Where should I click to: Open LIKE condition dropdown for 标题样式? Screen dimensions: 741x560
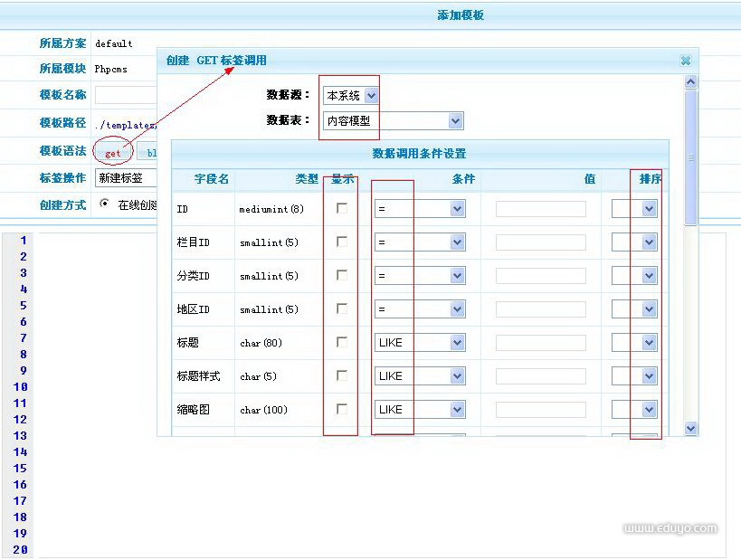pyautogui.click(x=420, y=376)
